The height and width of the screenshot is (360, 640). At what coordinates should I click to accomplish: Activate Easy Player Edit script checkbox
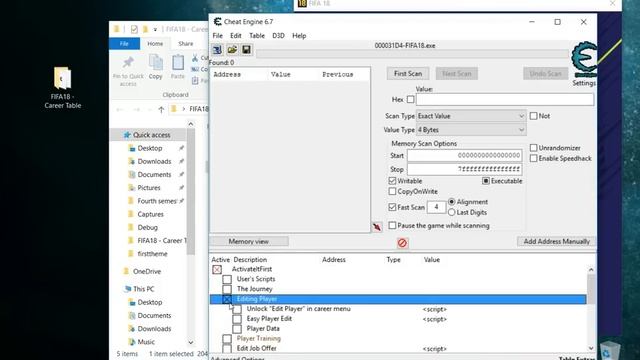(237, 319)
